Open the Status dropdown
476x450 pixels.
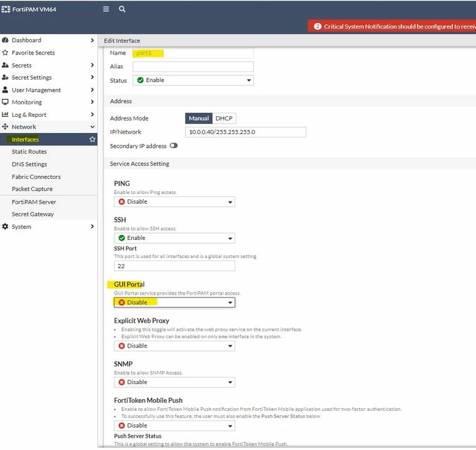point(193,80)
